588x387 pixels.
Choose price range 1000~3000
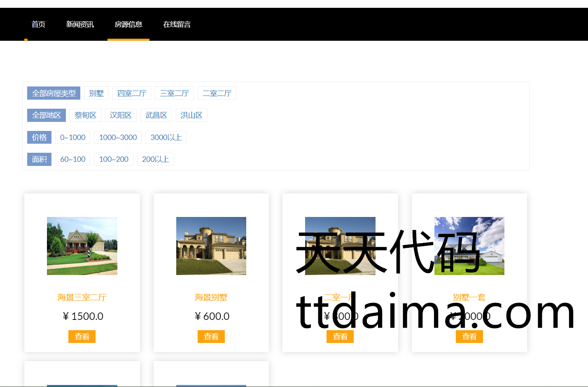point(118,137)
